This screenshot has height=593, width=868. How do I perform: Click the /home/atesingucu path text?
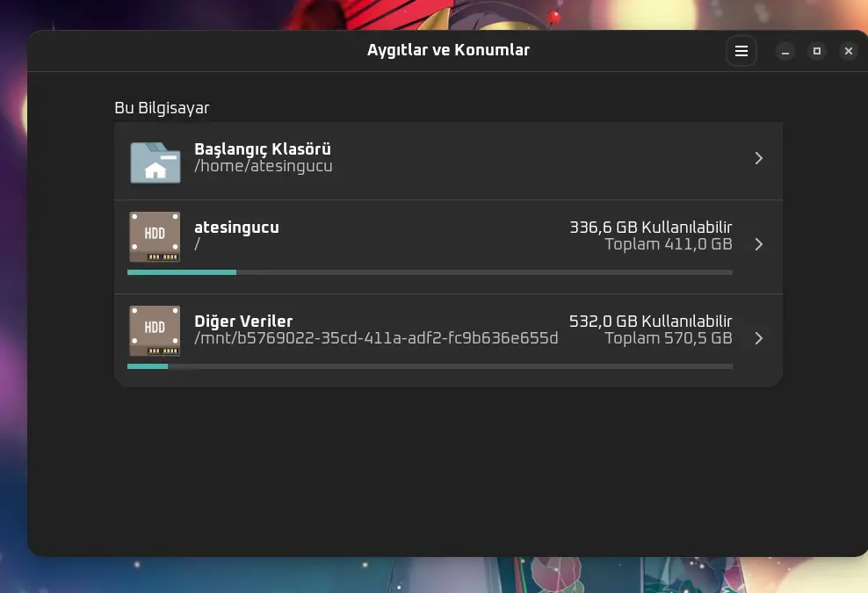(x=264, y=166)
